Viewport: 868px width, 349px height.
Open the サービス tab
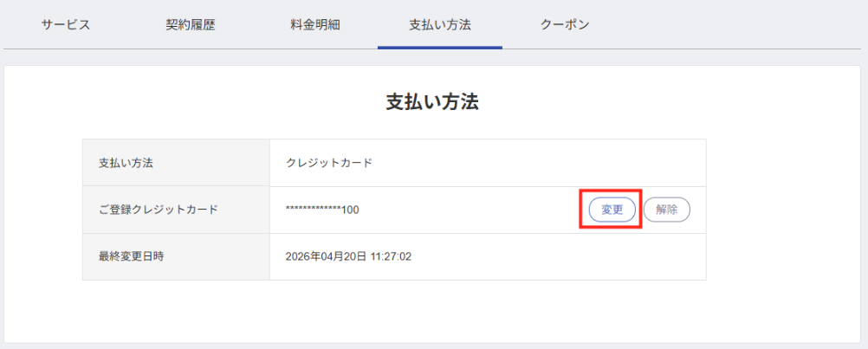65,25
